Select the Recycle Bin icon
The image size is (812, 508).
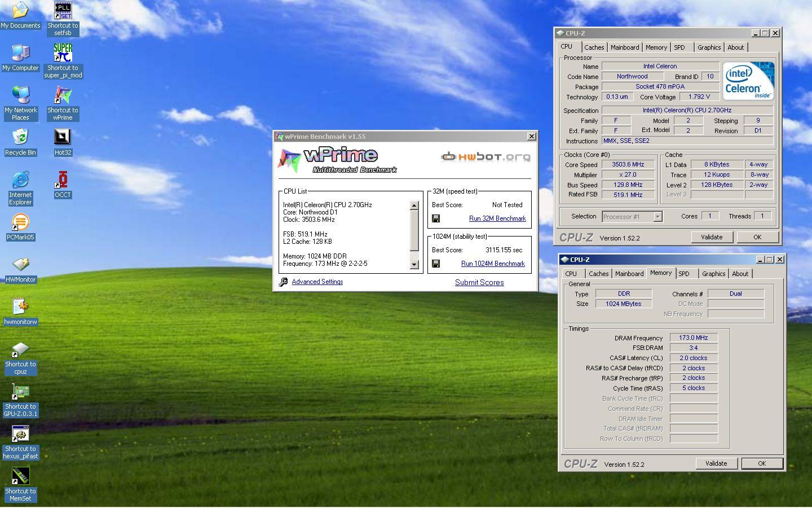(x=20, y=142)
